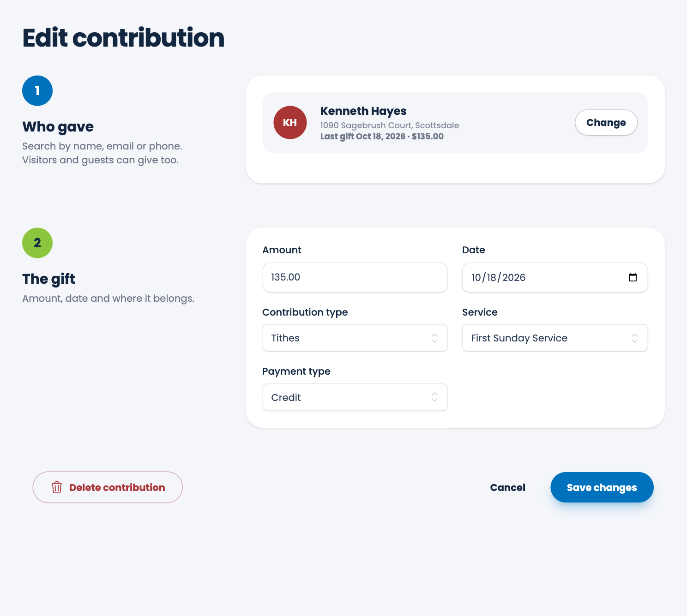687x616 pixels.
Task: Select the Kenneth Hayes donor name
Action: (363, 111)
